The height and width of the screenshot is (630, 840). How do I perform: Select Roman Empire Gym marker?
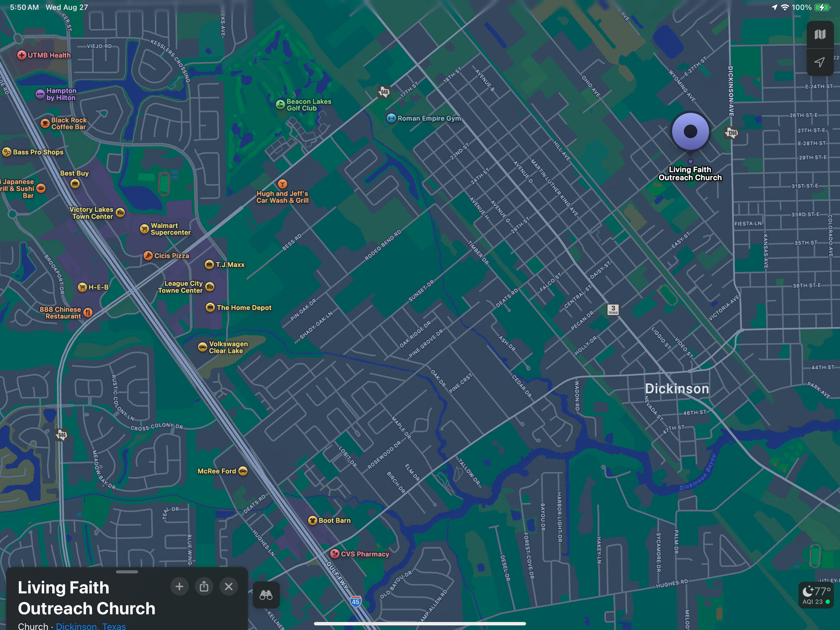[x=391, y=118]
